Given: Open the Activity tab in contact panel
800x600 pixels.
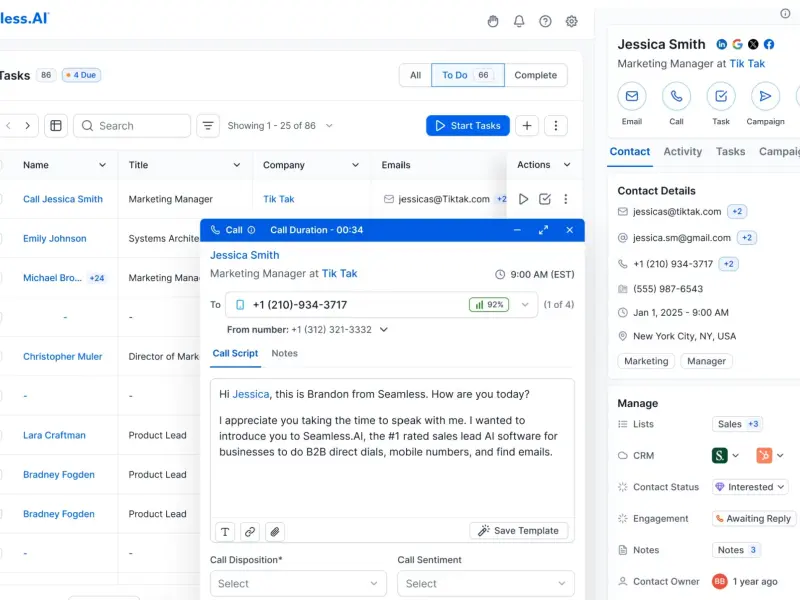Looking at the screenshot, I should click(683, 151).
